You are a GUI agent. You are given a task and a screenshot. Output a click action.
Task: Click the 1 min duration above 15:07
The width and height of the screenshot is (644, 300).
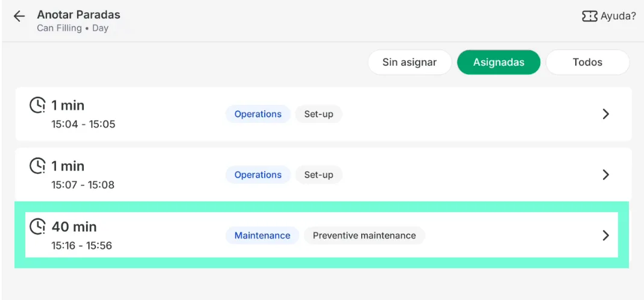point(68,166)
